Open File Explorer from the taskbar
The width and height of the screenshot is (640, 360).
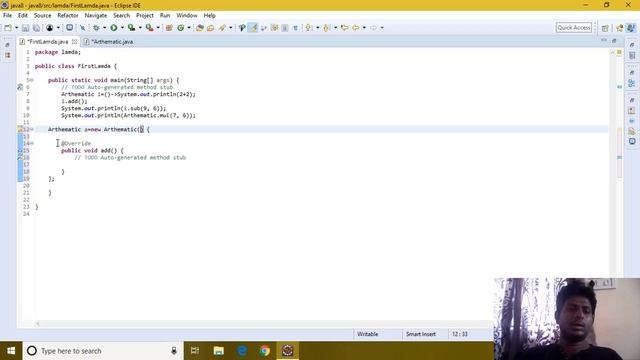click(x=219, y=351)
